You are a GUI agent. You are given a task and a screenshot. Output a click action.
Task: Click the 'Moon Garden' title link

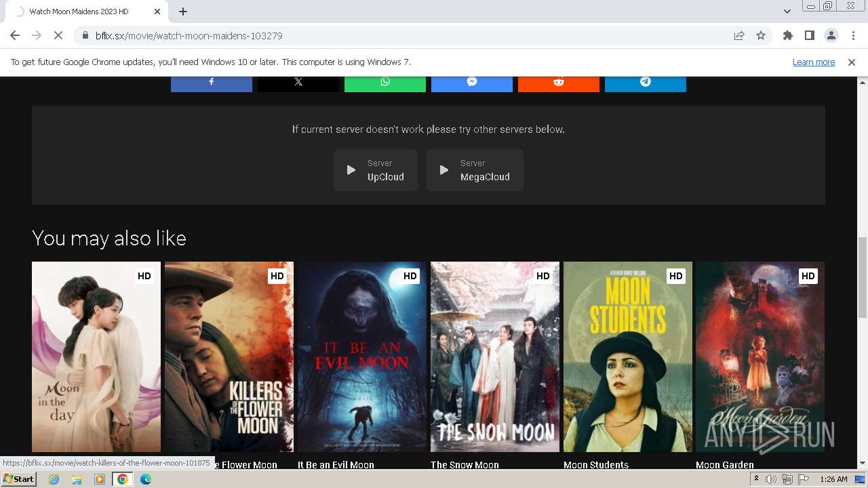725,465
